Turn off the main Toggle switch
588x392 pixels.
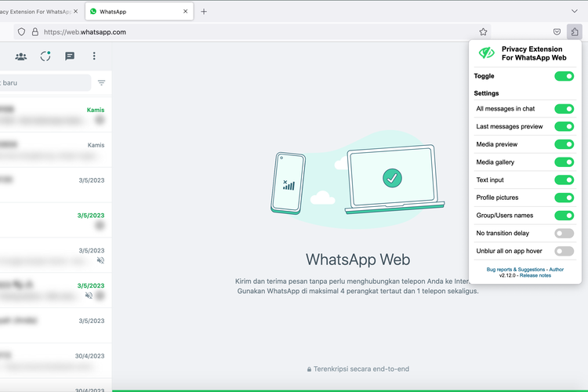point(564,76)
